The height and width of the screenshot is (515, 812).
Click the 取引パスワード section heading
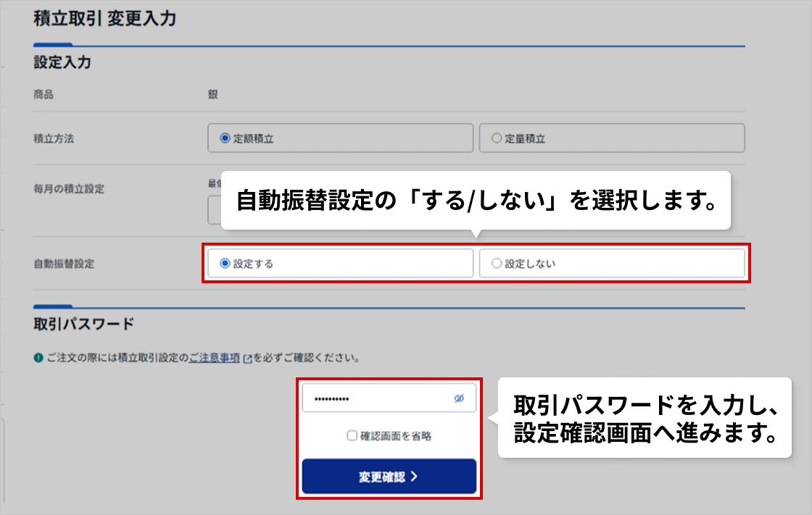pyautogui.click(x=84, y=324)
